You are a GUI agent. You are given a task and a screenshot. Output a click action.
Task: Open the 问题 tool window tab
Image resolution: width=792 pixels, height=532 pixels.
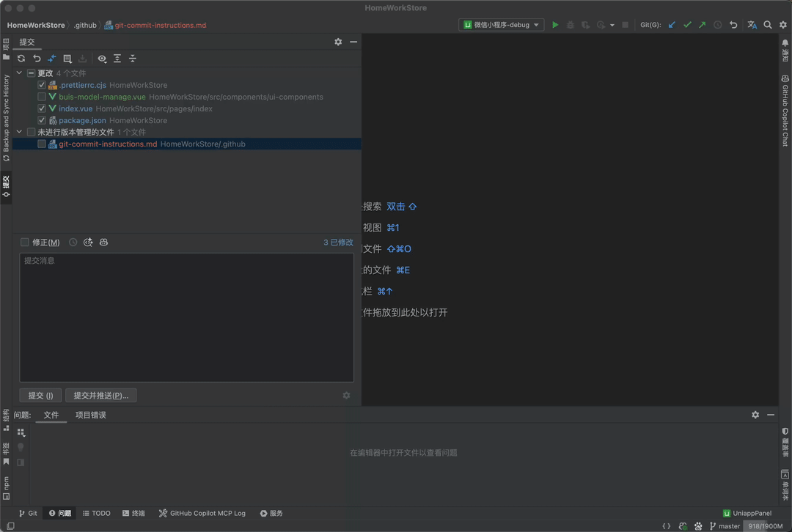60,514
